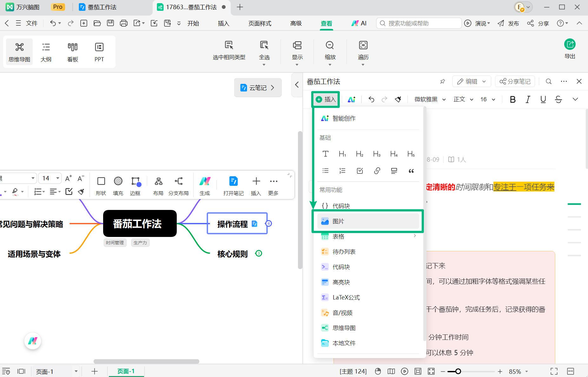Viewport: 588px width, 377px height.
Task: Click the floating AI assistant button
Action: tap(33, 341)
